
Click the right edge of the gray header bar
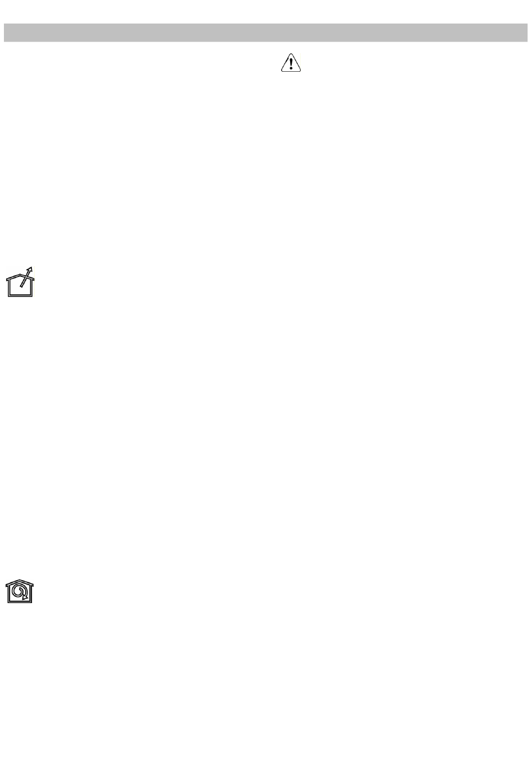[525, 33]
